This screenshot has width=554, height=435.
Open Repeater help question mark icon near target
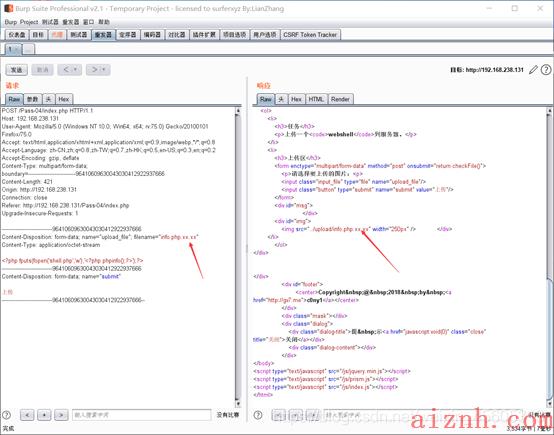(x=546, y=70)
